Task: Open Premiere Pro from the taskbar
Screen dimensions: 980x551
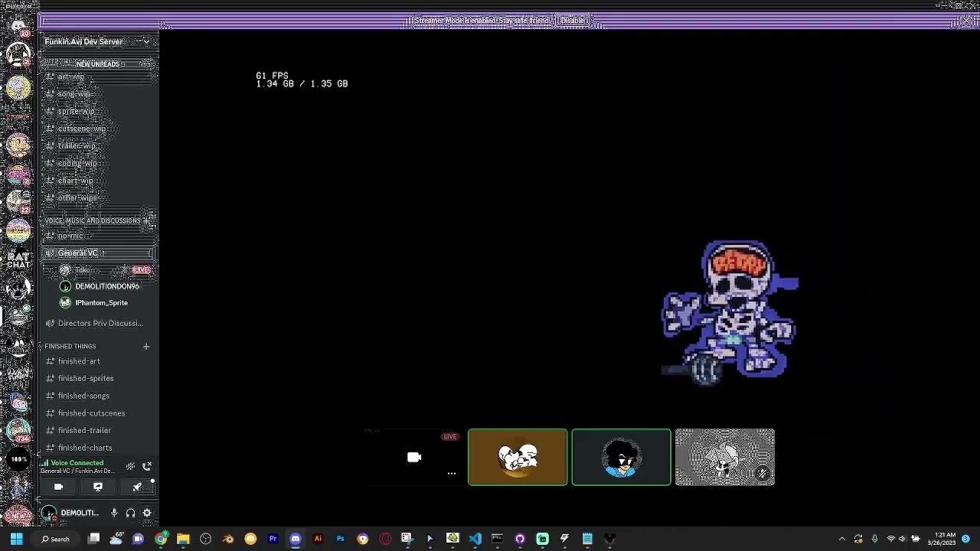Action: [x=273, y=540]
